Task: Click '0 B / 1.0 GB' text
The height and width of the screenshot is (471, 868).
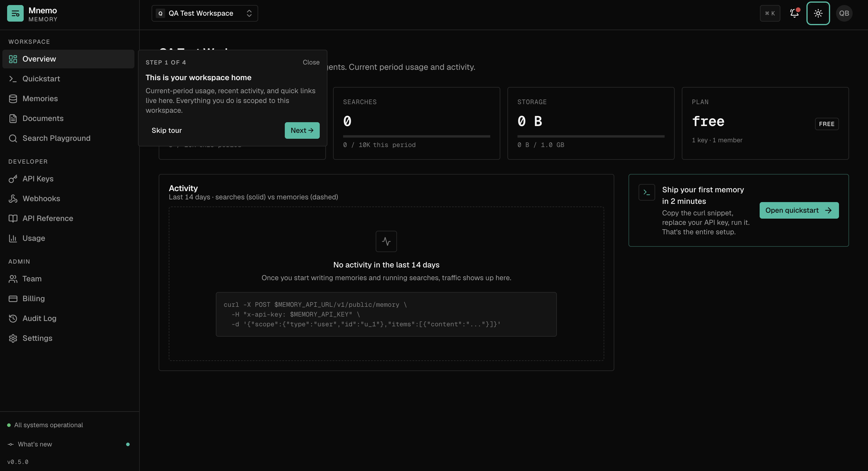Action: [541, 145]
